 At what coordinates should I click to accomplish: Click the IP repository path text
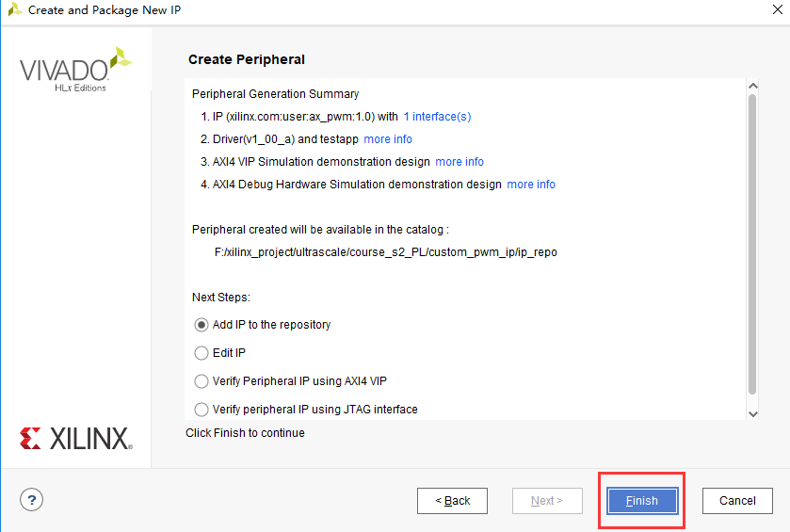pyautogui.click(x=386, y=252)
